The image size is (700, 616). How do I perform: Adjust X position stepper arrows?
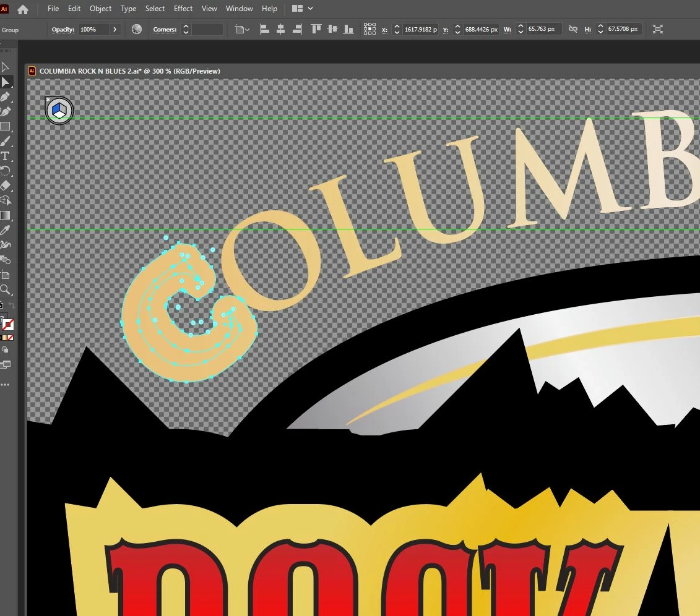click(397, 30)
